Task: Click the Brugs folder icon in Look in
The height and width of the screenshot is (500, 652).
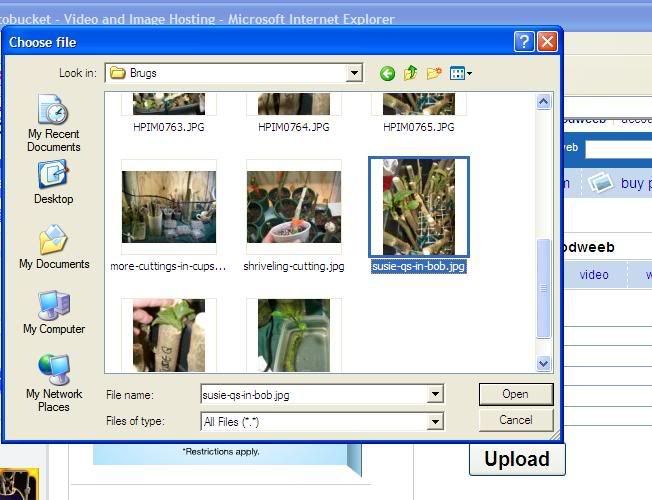Action: click(118, 73)
